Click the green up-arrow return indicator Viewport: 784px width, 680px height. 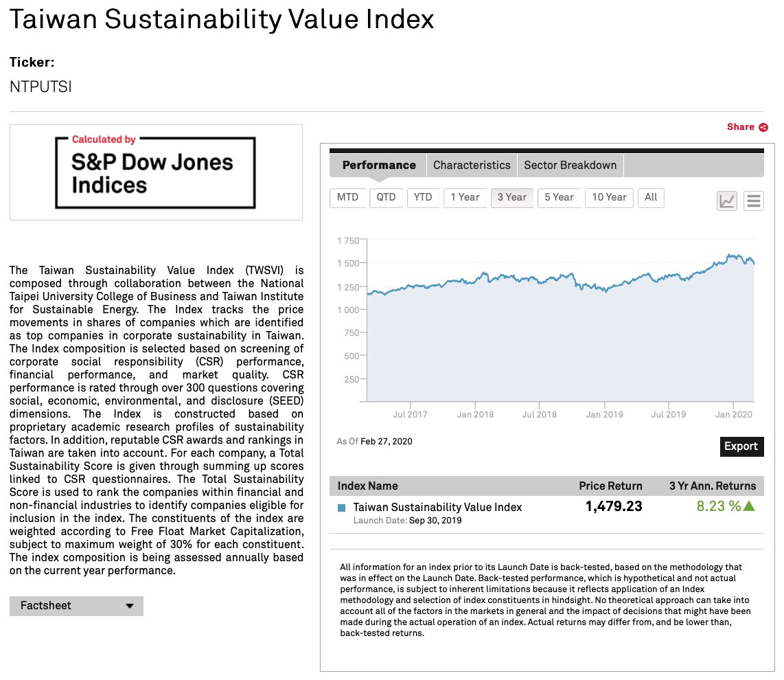(749, 506)
